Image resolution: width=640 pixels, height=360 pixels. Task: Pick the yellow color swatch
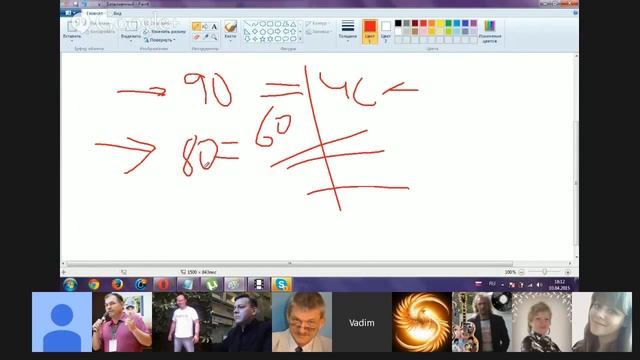click(x=440, y=23)
